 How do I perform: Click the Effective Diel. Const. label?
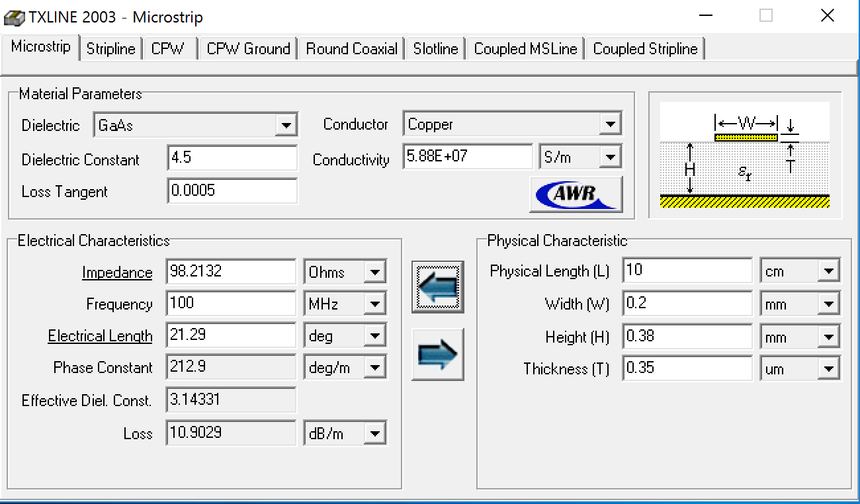(87, 401)
